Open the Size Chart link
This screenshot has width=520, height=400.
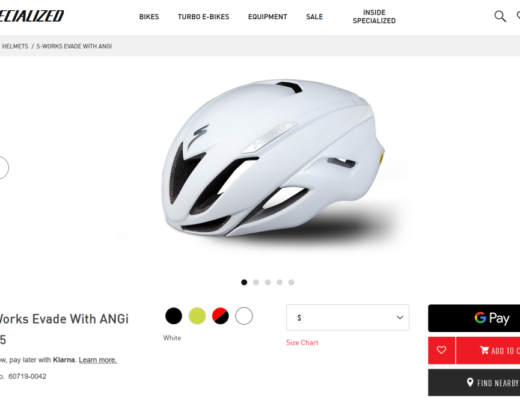302,343
